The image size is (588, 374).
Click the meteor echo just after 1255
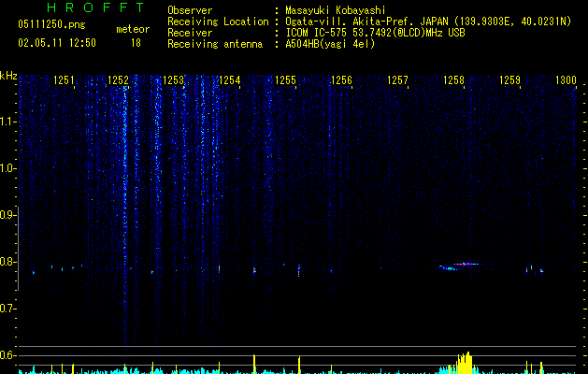[299, 270]
